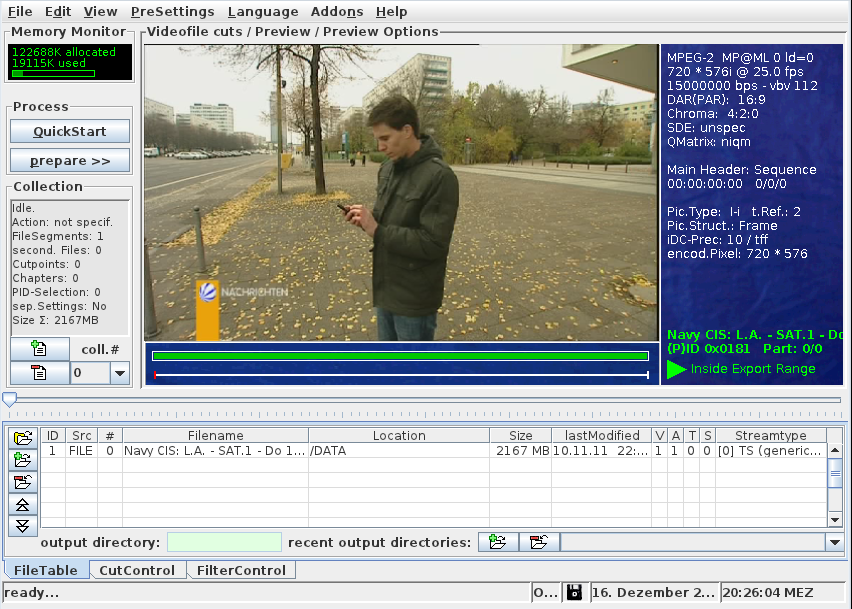The width and height of the screenshot is (852, 609).
Task: Click the QuickStart button
Action: [70, 131]
